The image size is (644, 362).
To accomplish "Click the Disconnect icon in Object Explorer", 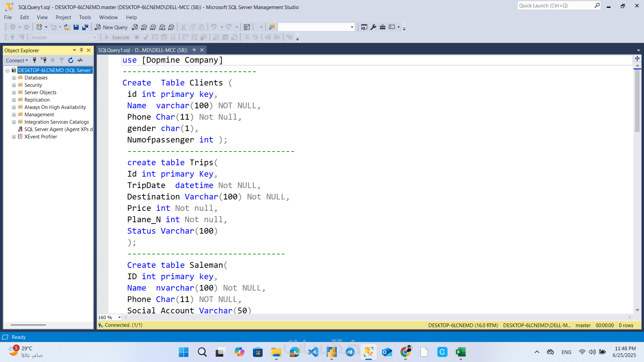I will click(x=44, y=60).
